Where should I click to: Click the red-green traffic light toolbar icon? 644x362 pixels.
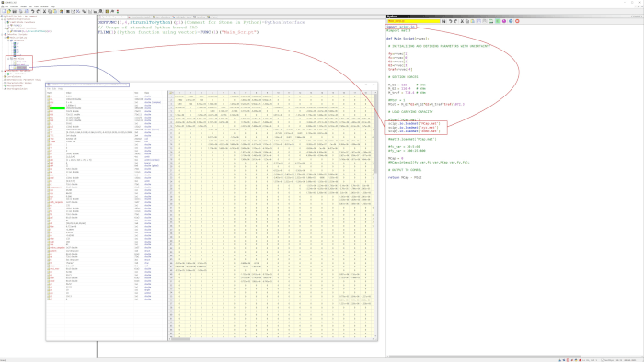[x=118, y=11]
